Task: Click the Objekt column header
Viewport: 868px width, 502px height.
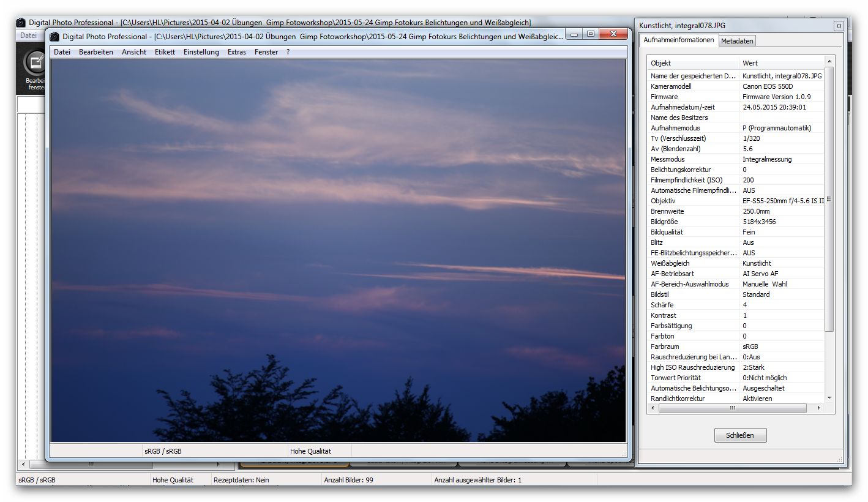Action: tap(693, 63)
